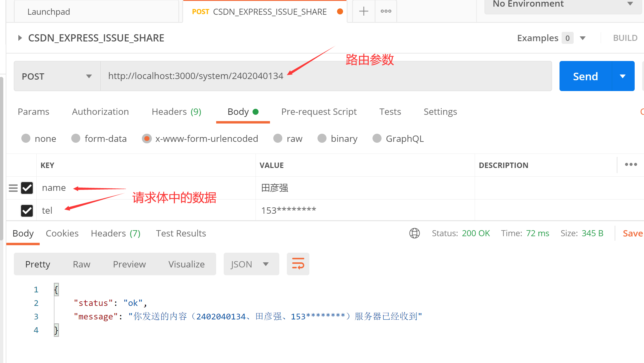Open the Send button dropdown arrow
Viewport: 644px width, 363px height.
coord(623,76)
